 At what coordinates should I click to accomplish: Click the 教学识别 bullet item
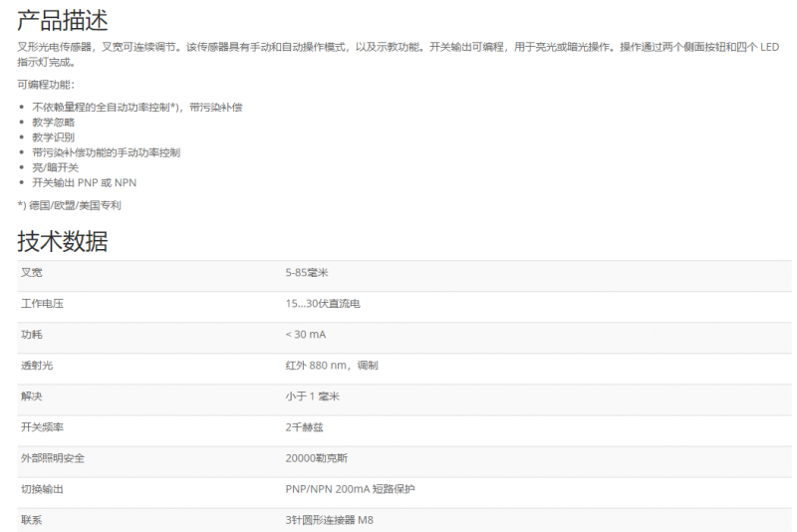click(x=53, y=136)
